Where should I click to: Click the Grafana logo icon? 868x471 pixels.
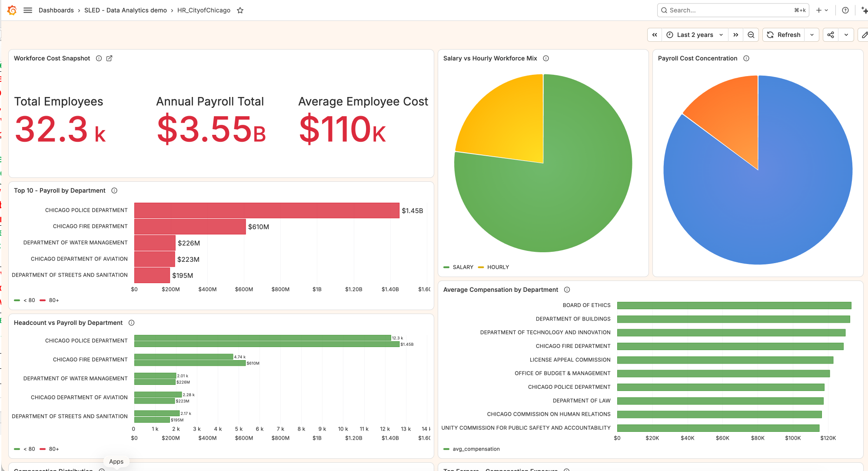(12, 10)
